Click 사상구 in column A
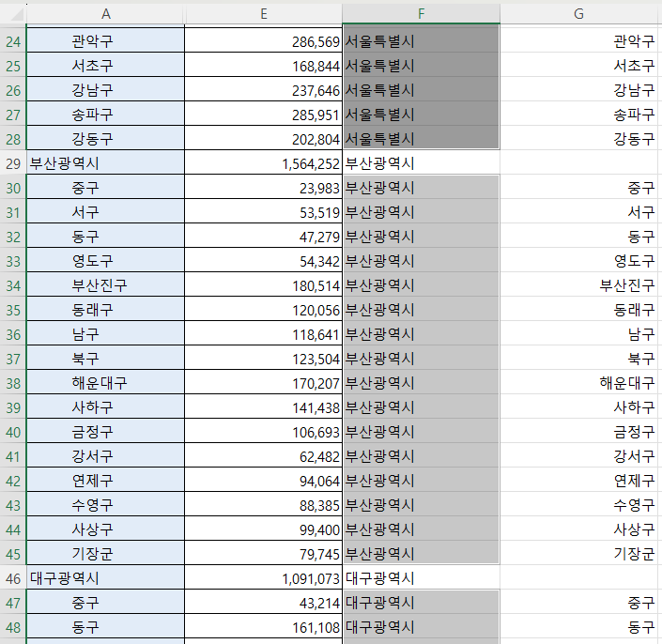662x644 pixels. [x=92, y=529]
